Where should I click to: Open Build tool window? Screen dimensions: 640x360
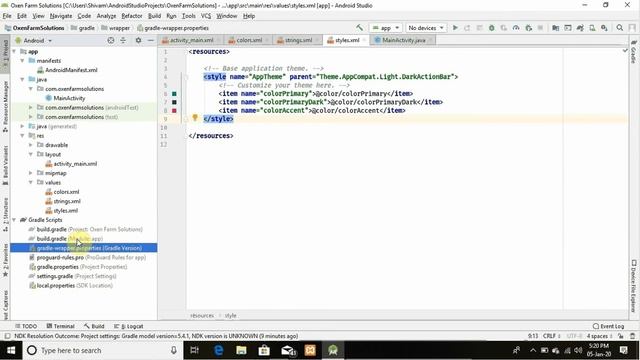[94, 326]
